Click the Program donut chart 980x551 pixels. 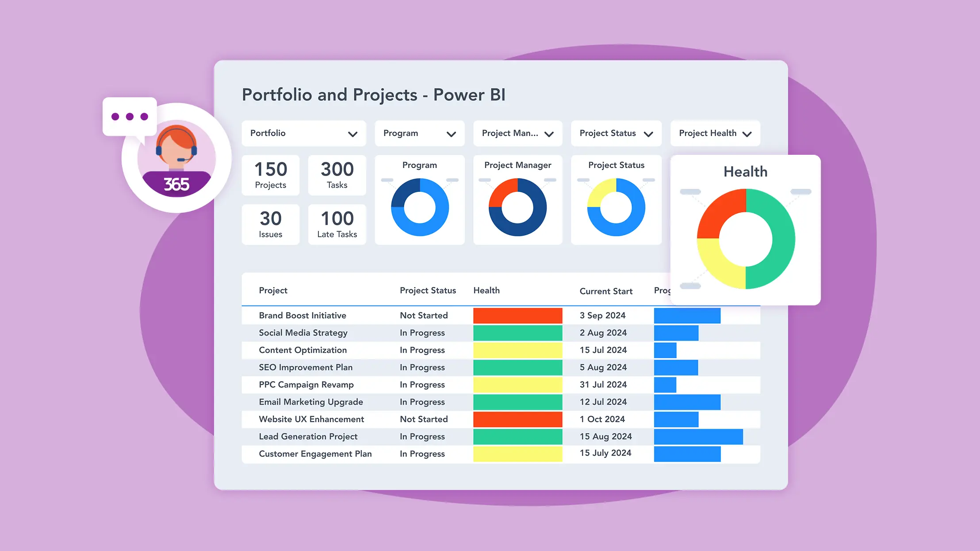[x=420, y=207]
